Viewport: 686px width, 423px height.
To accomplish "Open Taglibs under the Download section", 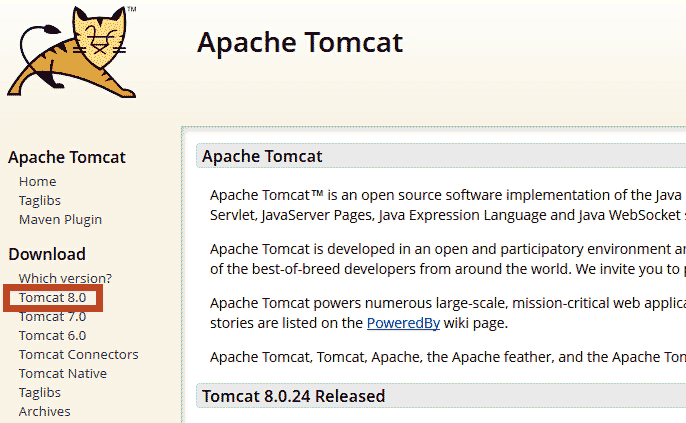I will pos(39,392).
